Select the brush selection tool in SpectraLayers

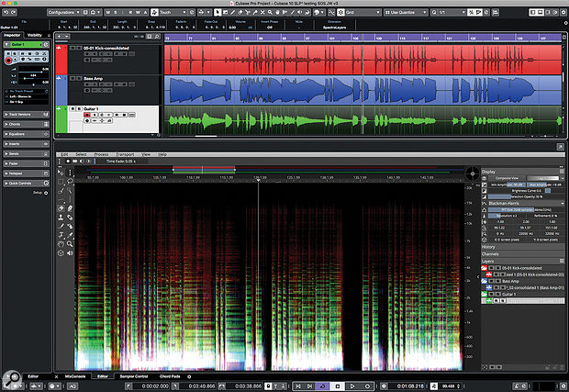[61, 191]
